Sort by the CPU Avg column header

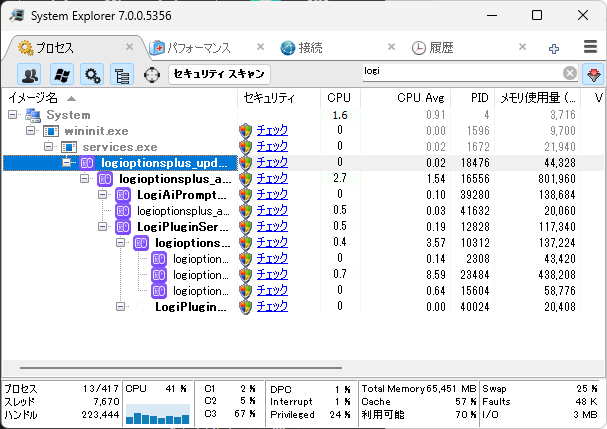point(420,98)
